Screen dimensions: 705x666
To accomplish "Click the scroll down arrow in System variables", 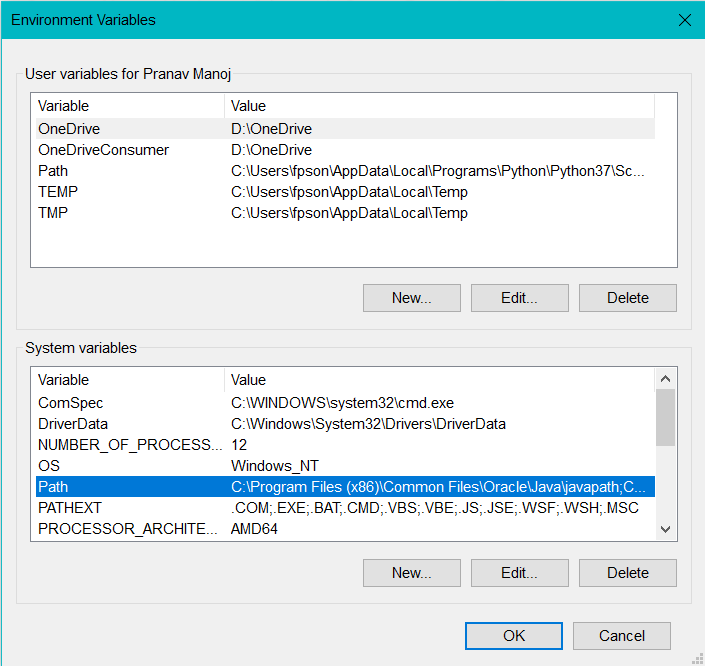I will coord(665,529).
